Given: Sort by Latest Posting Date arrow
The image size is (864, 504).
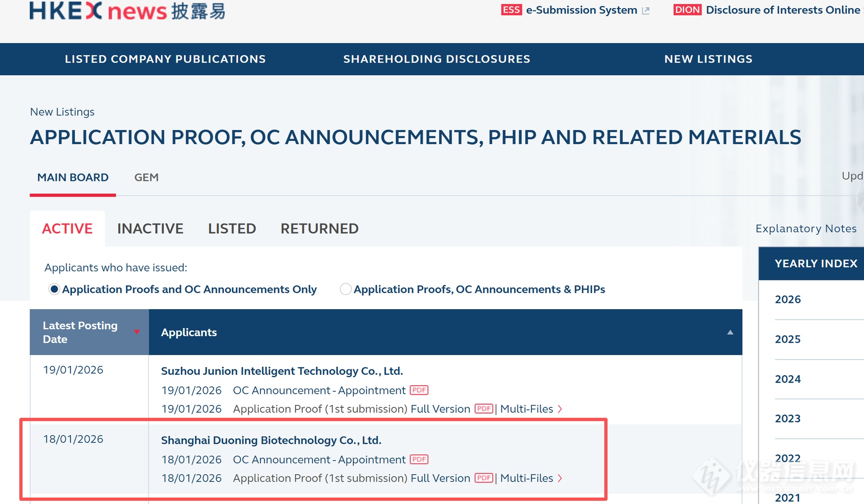Looking at the screenshot, I should pyautogui.click(x=137, y=332).
